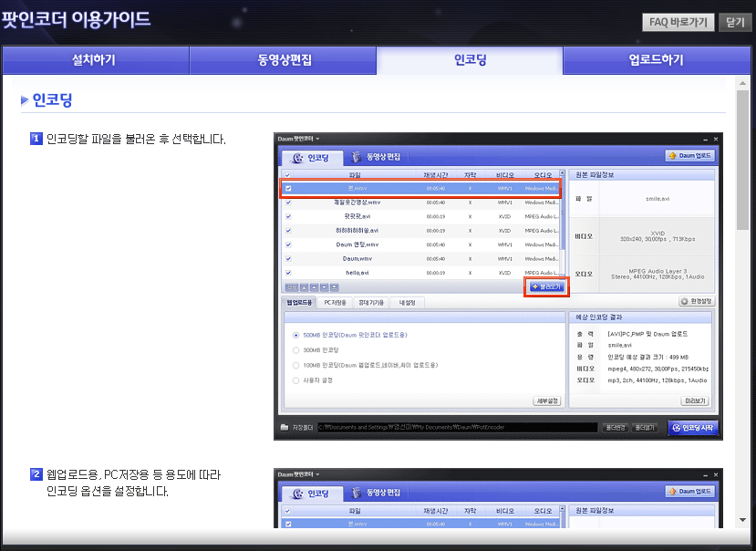Select the 500MB 인코딩 radio option
Image resolution: width=756 pixels, height=551 pixels.
[x=296, y=335]
